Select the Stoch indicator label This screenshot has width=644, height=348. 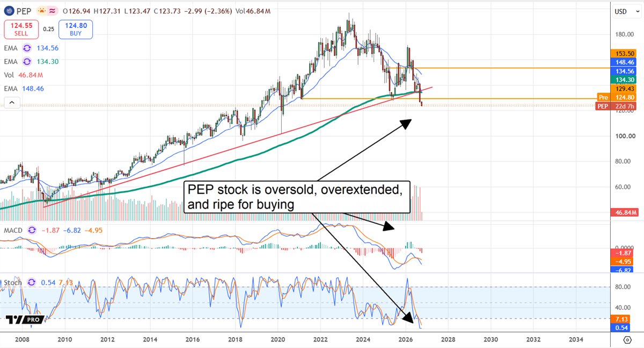tap(13, 282)
